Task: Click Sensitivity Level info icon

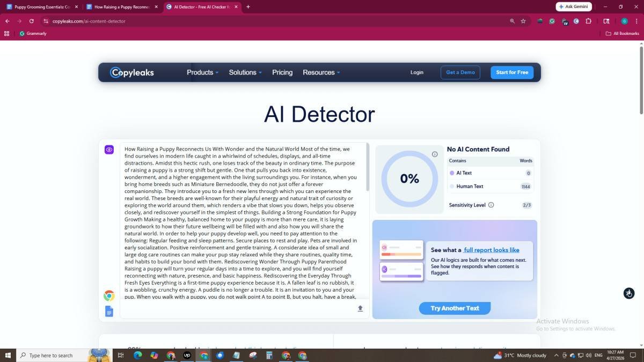Action: click(x=491, y=205)
